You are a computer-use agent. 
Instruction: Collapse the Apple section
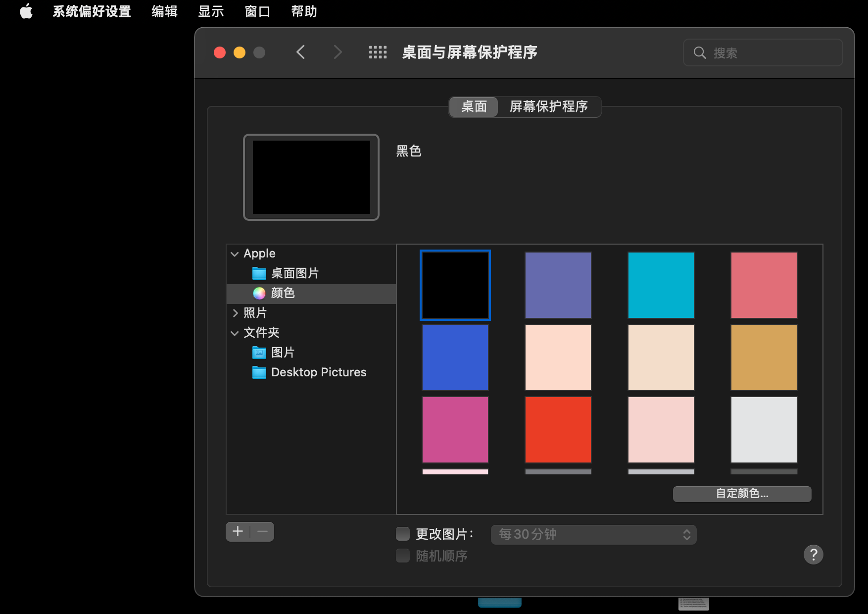coord(235,254)
